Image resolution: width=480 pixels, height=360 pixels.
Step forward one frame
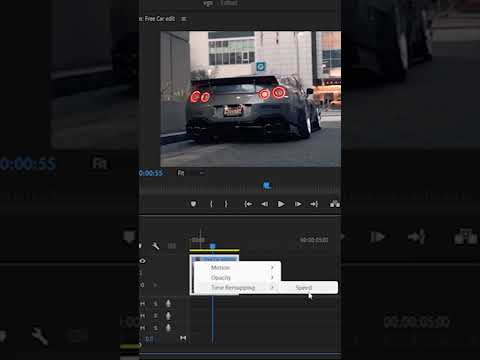(x=298, y=204)
